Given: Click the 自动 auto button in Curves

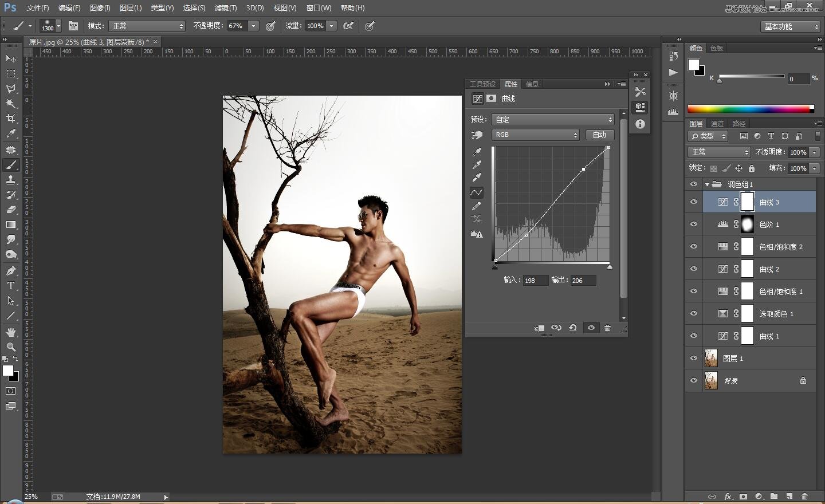Looking at the screenshot, I should tap(599, 135).
